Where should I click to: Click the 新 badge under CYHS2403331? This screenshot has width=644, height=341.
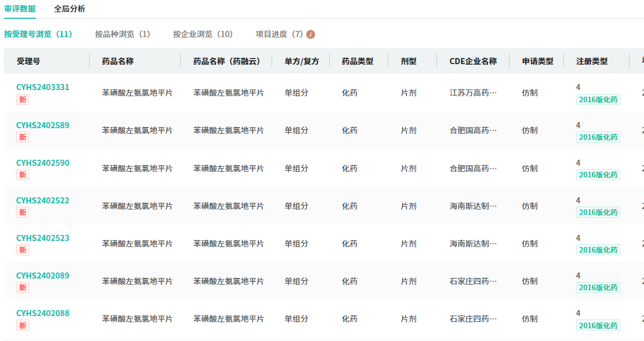23,99
